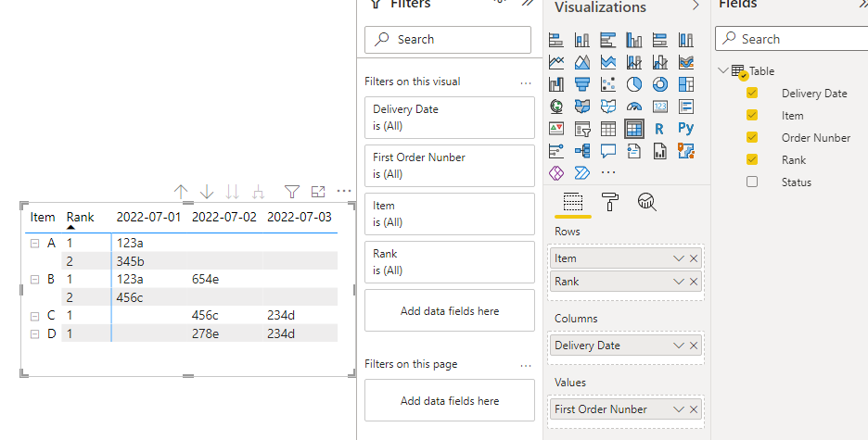Select the globe map visualization
Image resolution: width=868 pixels, height=440 pixels.
pos(555,107)
